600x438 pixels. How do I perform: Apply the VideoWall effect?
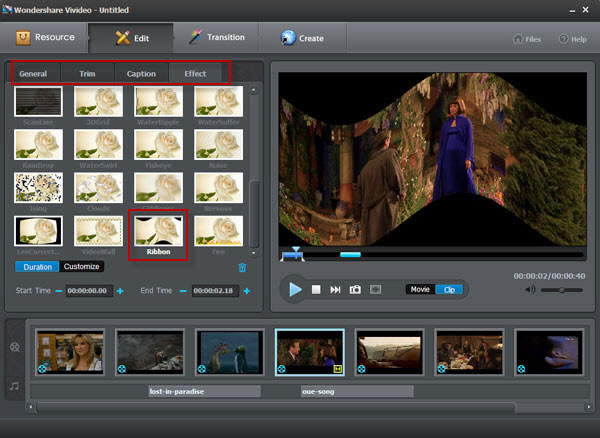[98, 231]
